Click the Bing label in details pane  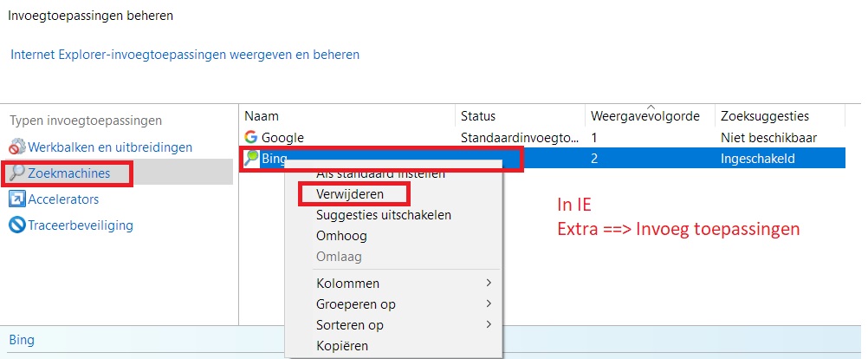click(x=23, y=340)
